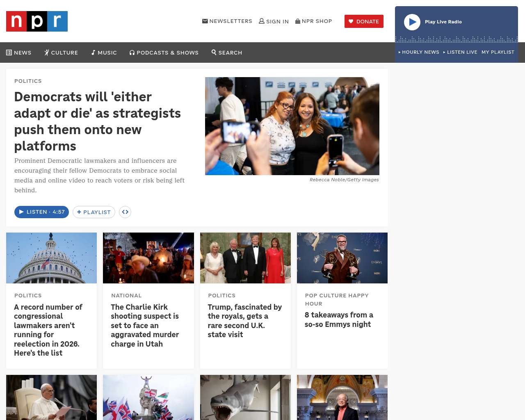Click Search in the navigation bar

(x=227, y=52)
